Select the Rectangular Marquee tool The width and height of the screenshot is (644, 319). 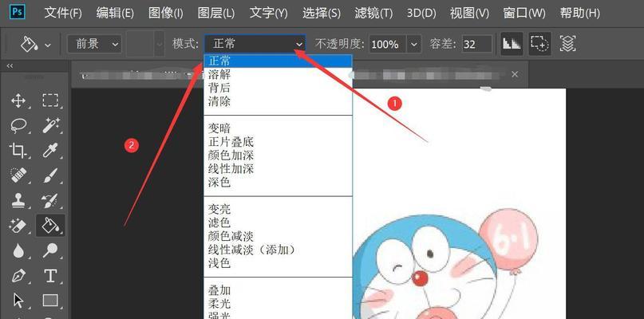coord(50,100)
